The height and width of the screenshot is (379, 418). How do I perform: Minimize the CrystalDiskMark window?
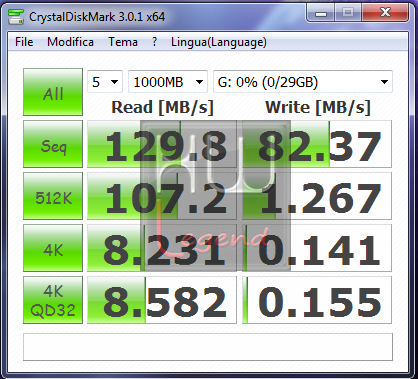click(321, 13)
